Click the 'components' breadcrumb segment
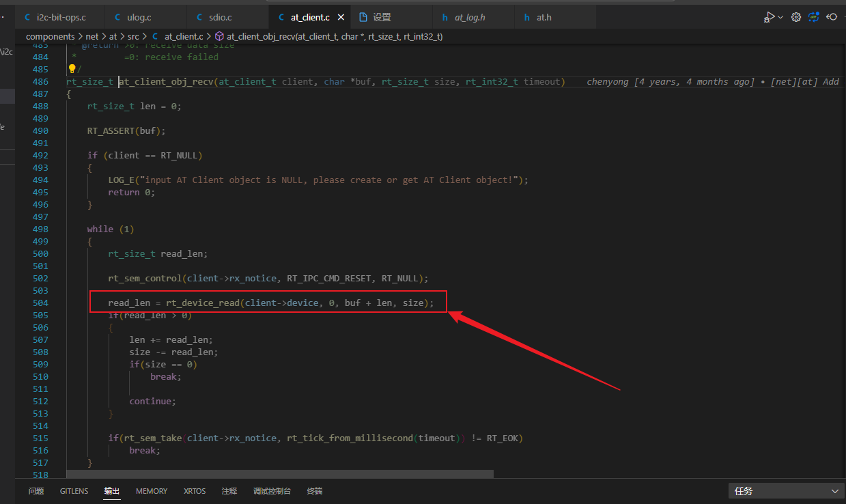846x504 pixels. point(50,36)
